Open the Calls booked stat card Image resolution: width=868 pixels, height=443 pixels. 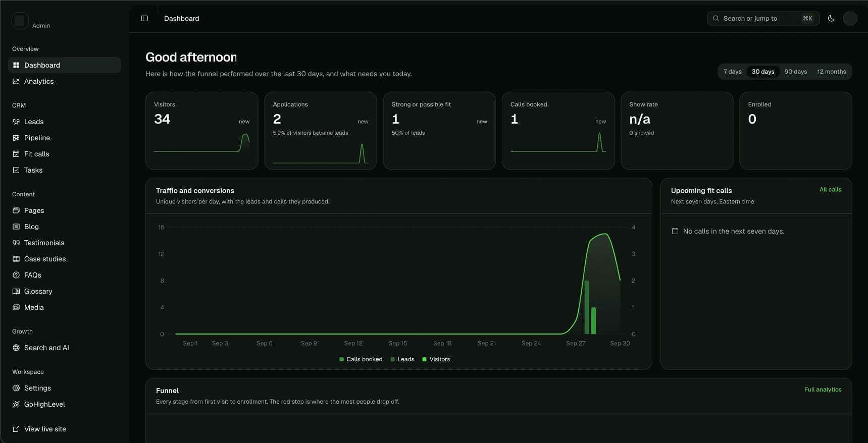(x=558, y=131)
